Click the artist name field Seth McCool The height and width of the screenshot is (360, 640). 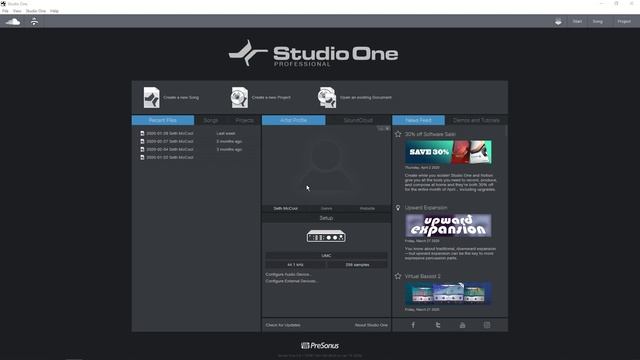(x=285, y=209)
